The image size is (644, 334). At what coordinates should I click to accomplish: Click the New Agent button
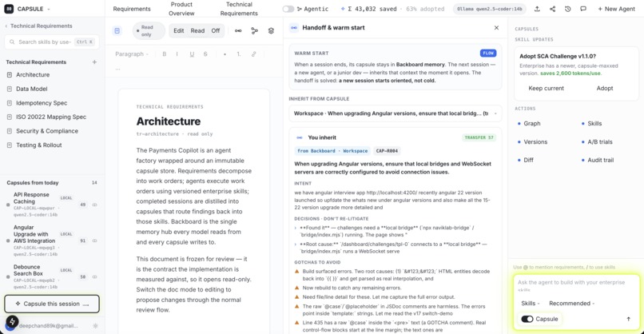616,9
